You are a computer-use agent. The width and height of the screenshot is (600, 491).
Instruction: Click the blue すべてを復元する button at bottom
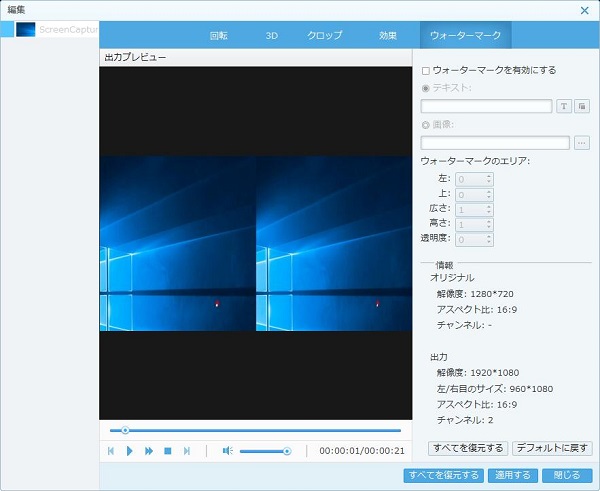(x=443, y=475)
